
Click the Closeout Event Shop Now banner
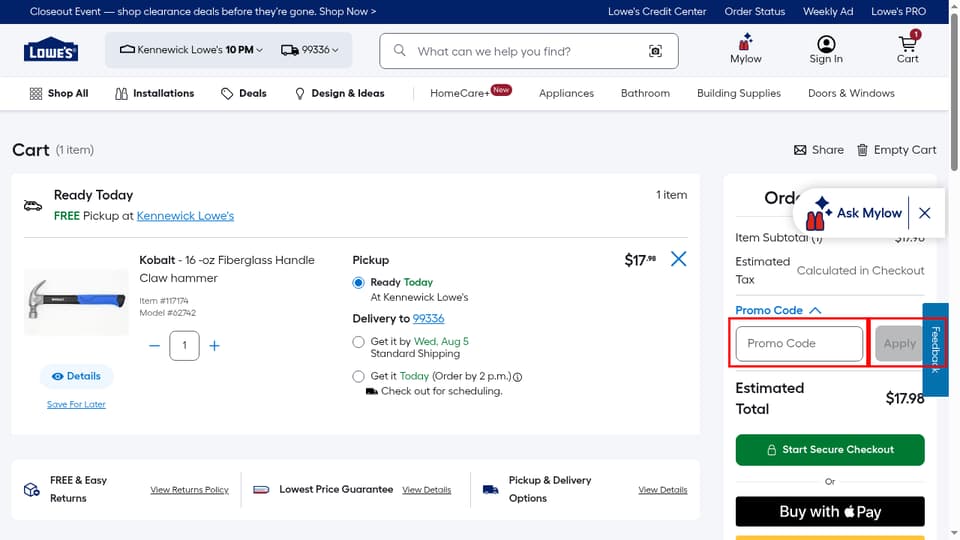[x=203, y=12]
